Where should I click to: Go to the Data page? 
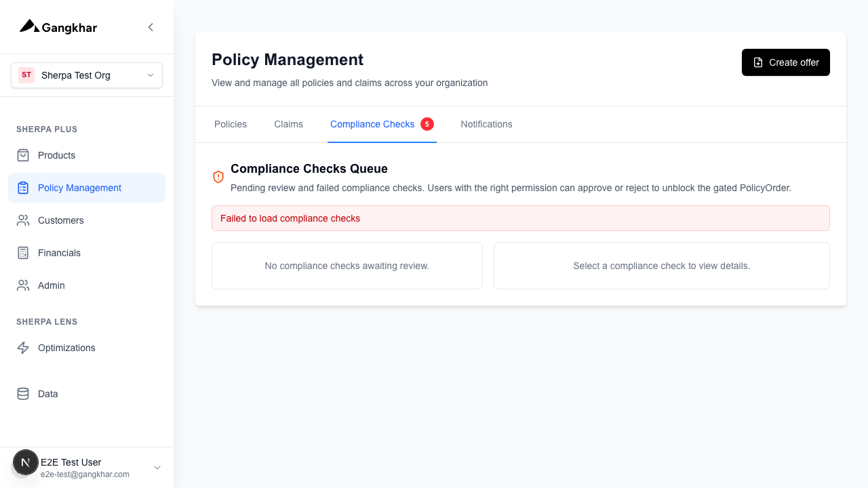tap(87, 394)
